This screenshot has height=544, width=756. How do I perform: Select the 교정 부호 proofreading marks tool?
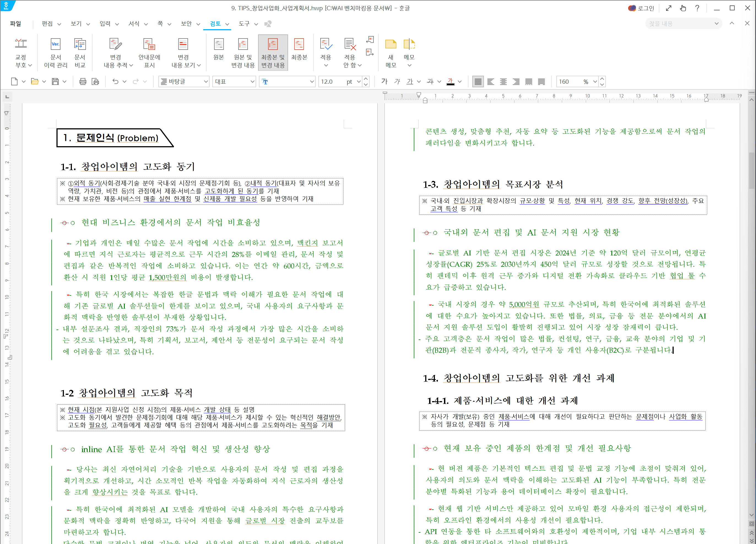[x=21, y=52]
